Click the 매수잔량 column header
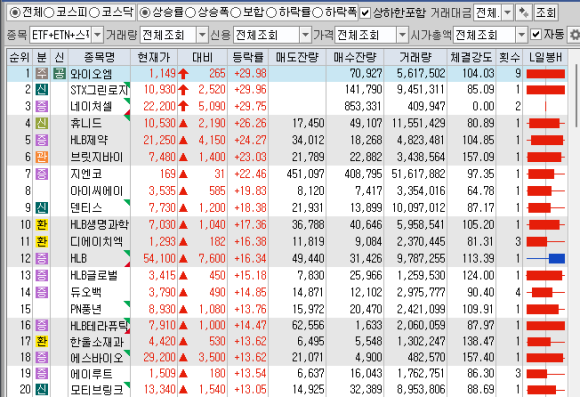580x397 pixels. (x=355, y=57)
